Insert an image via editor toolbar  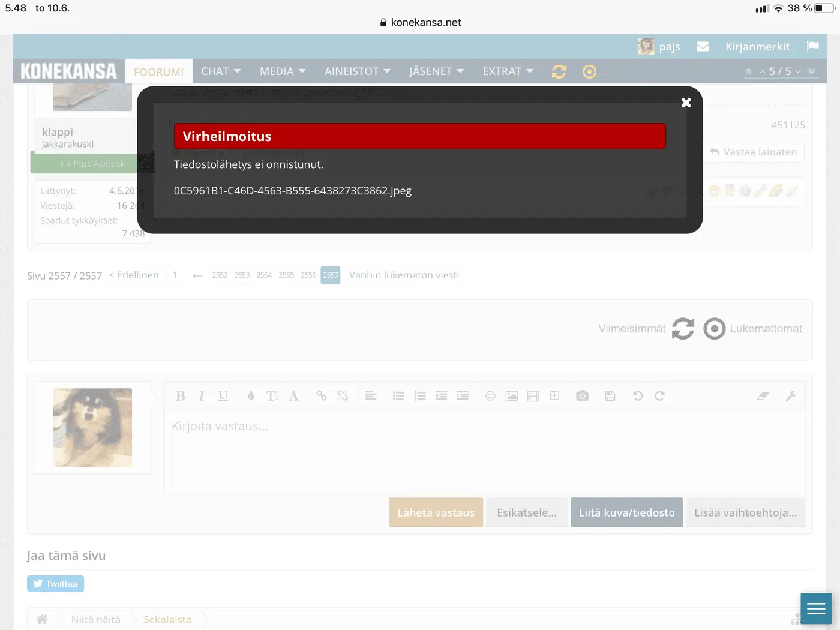[x=512, y=396]
